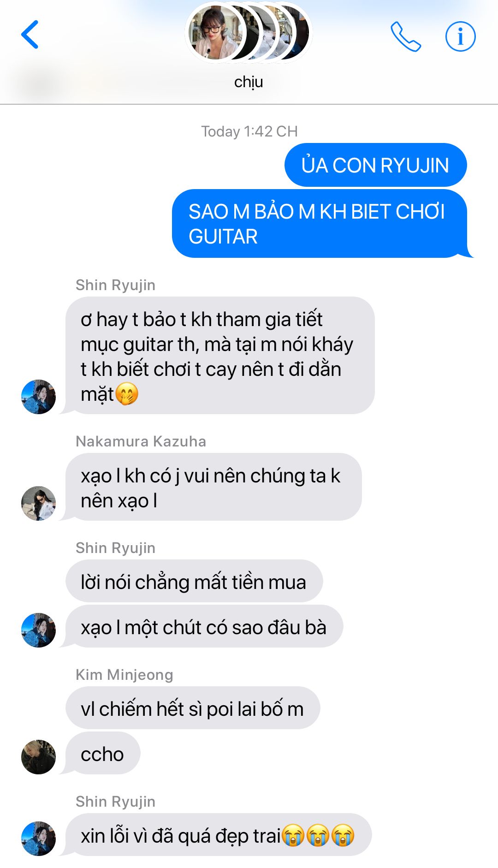The width and height of the screenshot is (498, 868).
Task: Tap Kazuha's "xạo l kh có j vui" message
Action: point(213,487)
